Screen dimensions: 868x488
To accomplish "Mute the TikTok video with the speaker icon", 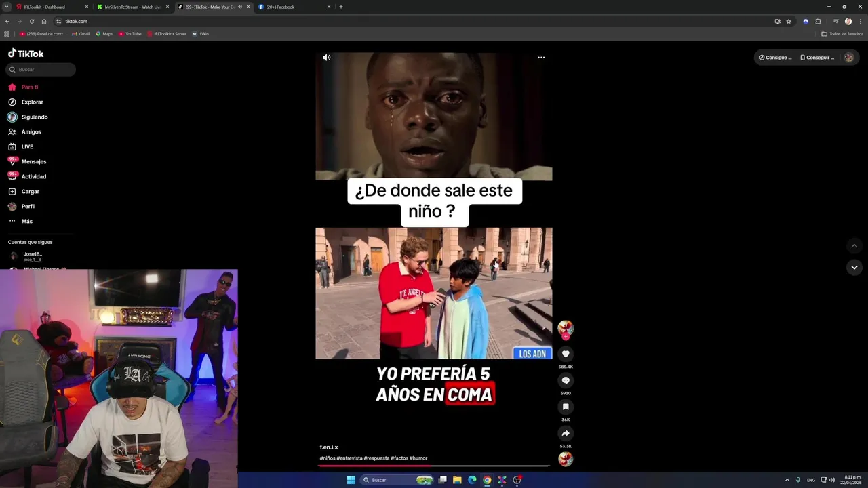I will (327, 58).
